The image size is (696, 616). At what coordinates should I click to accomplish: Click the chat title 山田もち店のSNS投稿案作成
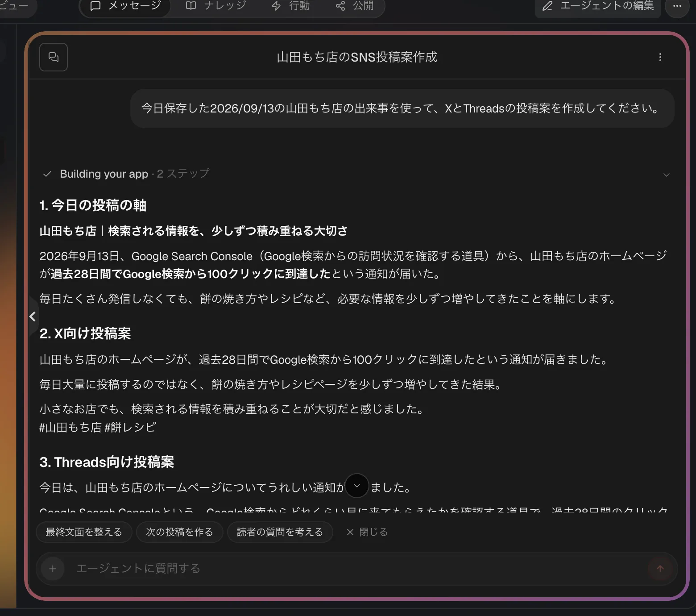[x=357, y=57]
